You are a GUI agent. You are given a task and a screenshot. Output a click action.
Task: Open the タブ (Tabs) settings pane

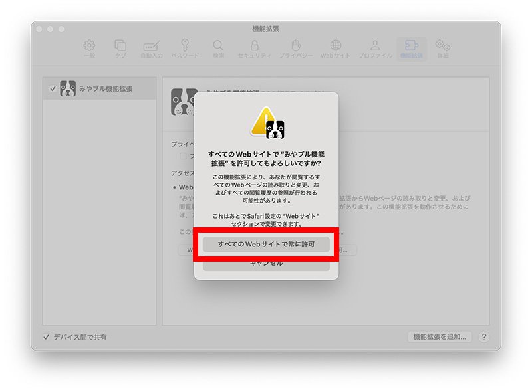click(x=120, y=49)
